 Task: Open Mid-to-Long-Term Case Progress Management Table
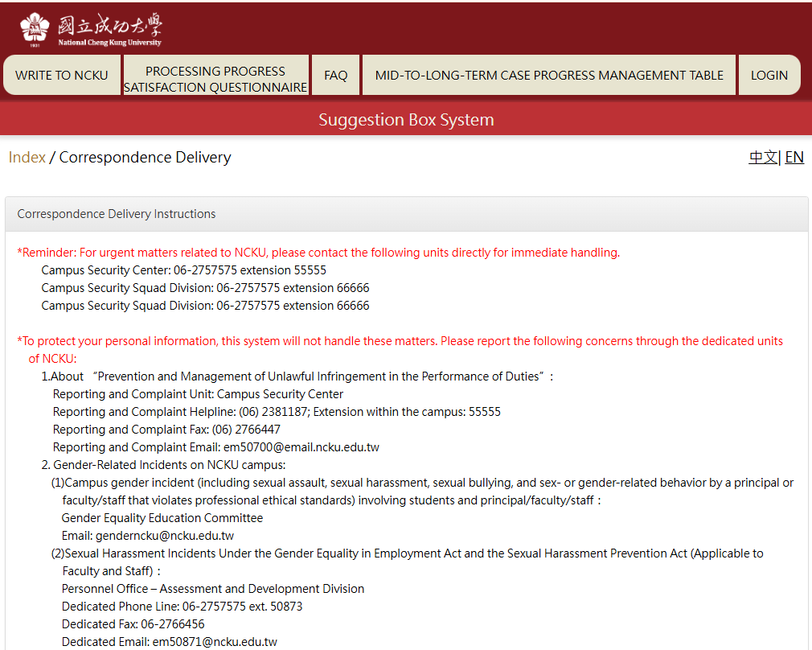pos(549,75)
